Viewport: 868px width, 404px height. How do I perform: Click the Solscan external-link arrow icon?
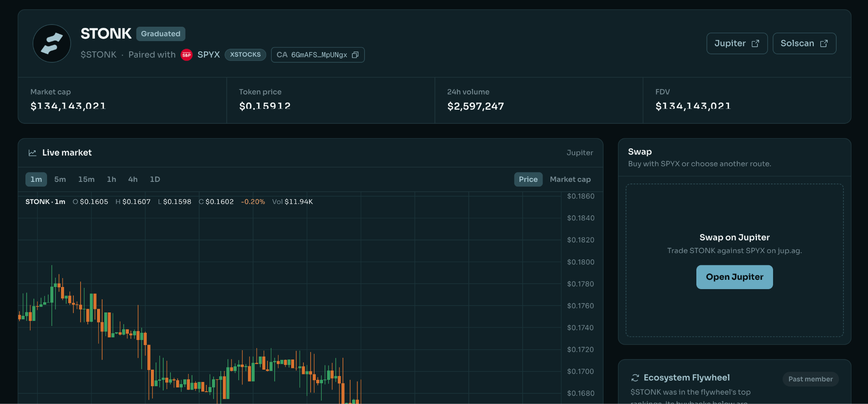824,43
